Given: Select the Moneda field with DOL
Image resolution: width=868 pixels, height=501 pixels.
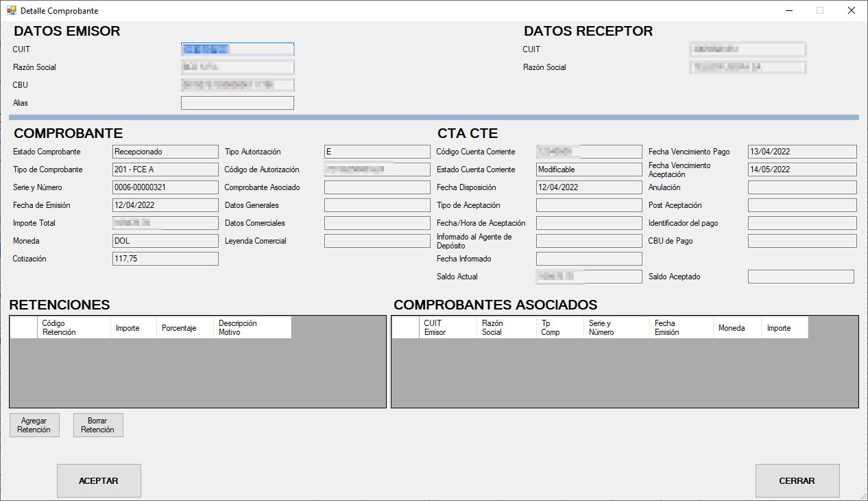Looking at the screenshot, I should 165,241.
